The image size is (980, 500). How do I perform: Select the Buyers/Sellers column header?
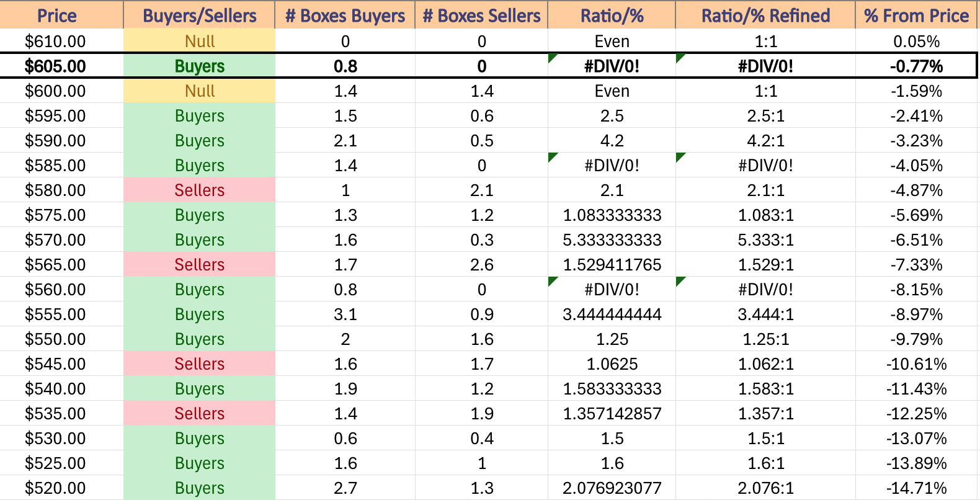(199, 15)
